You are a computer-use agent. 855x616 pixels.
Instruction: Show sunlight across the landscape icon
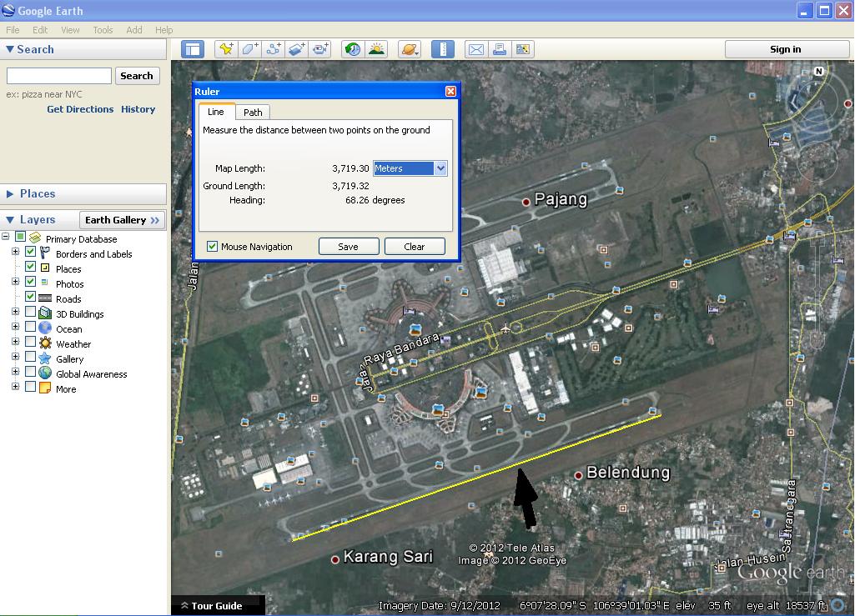pos(376,49)
